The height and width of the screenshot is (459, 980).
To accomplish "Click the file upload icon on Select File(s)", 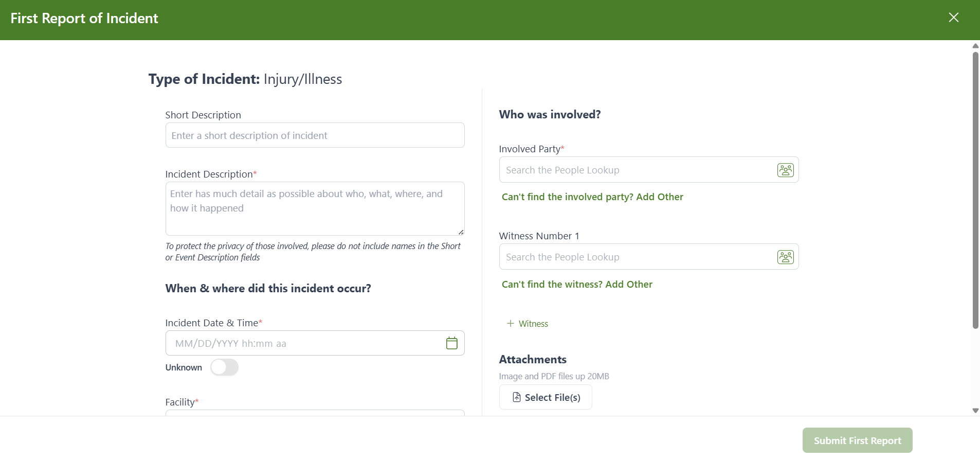I will point(517,397).
